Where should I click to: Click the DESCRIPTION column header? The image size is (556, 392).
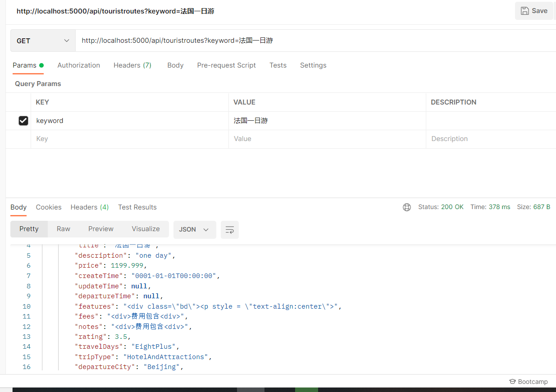click(453, 102)
